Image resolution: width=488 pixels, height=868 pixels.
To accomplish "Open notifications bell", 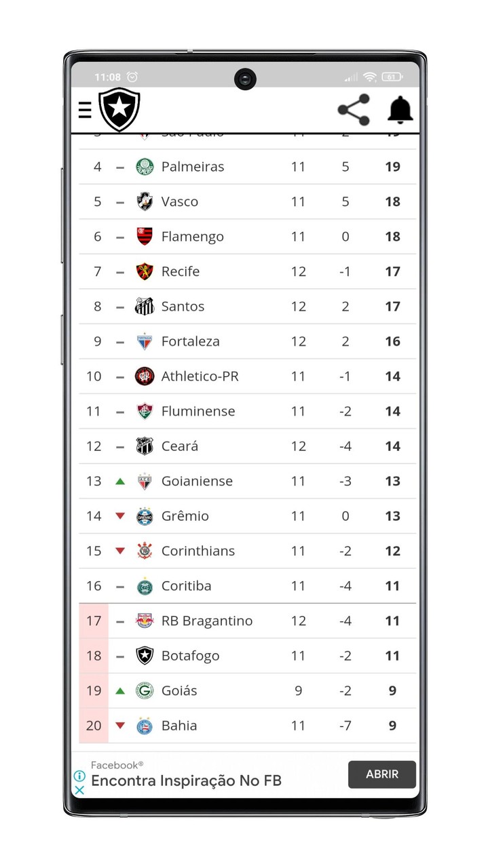I will [x=400, y=110].
